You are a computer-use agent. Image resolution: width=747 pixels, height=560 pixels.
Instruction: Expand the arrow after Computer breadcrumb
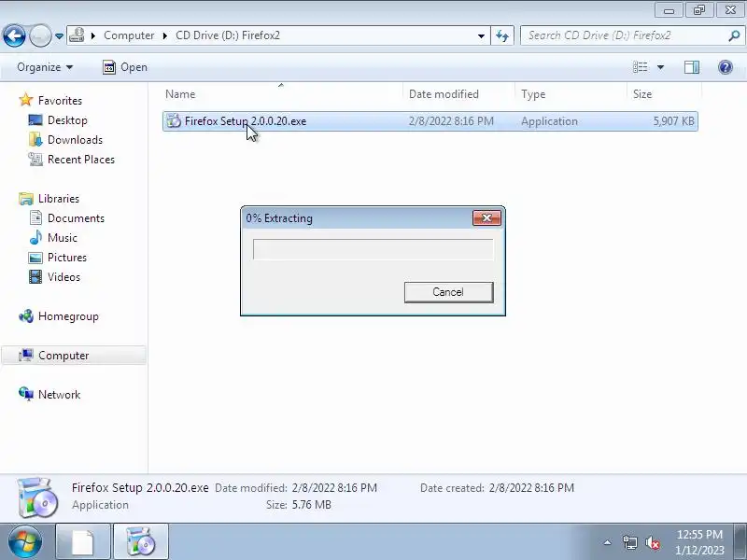[165, 35]
